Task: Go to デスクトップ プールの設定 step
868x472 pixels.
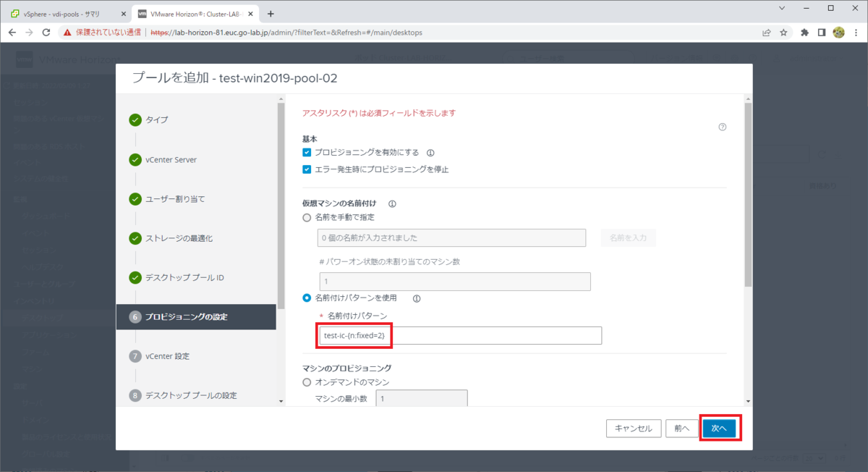Action: point(191,395)
